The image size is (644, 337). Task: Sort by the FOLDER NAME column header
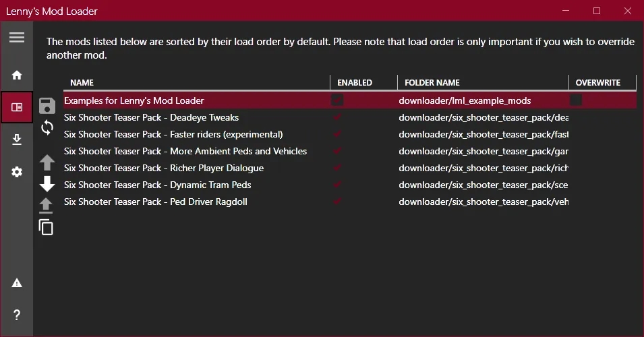[432, 82]
